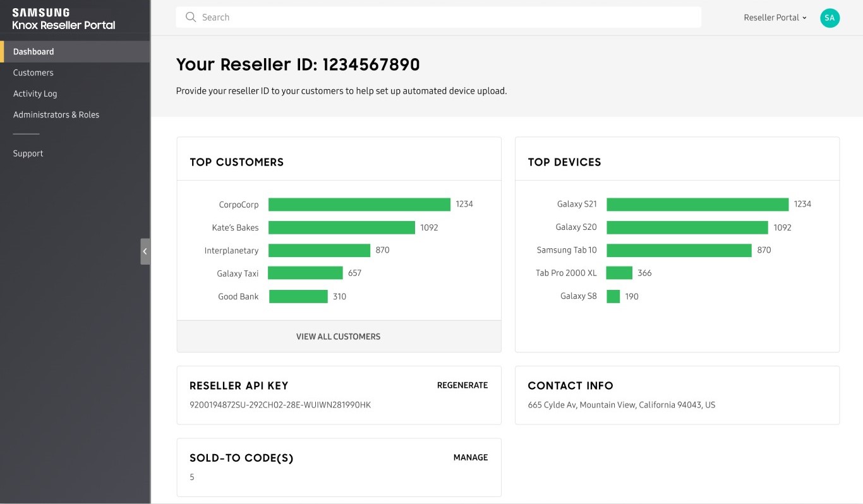
Task: Click the Galaxy Taxi customer bar
Action: pos(305,273)
